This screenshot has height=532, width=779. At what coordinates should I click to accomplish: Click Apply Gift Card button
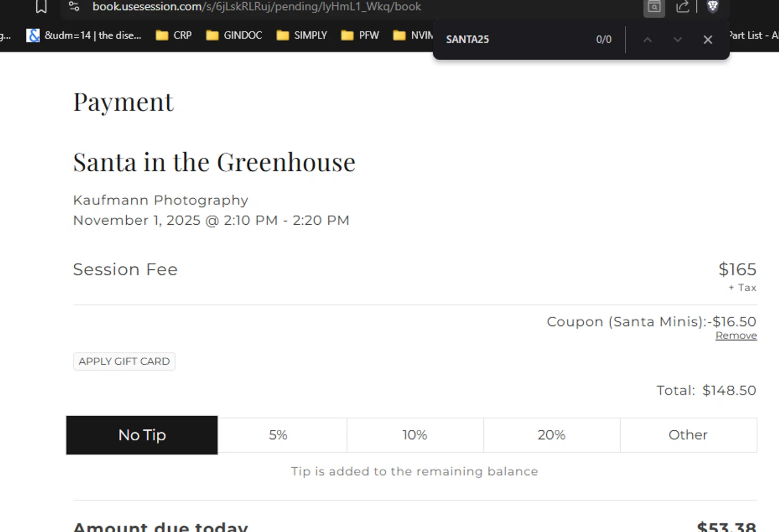(124, 361)
